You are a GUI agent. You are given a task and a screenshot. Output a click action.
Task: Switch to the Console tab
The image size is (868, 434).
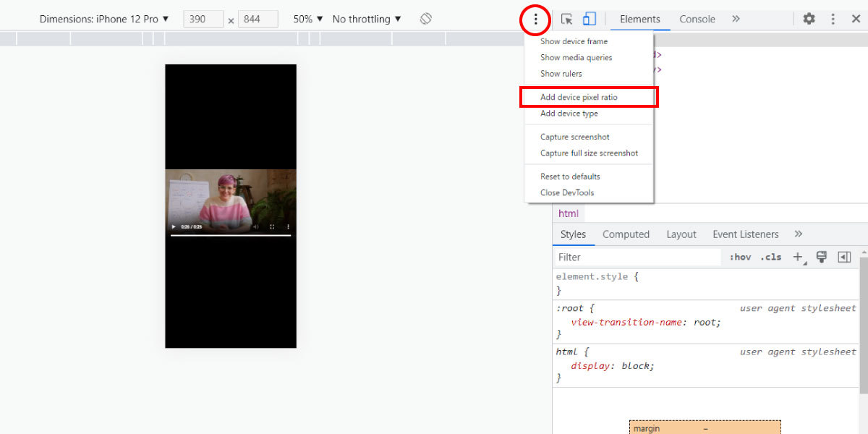(x=697, y=19)
